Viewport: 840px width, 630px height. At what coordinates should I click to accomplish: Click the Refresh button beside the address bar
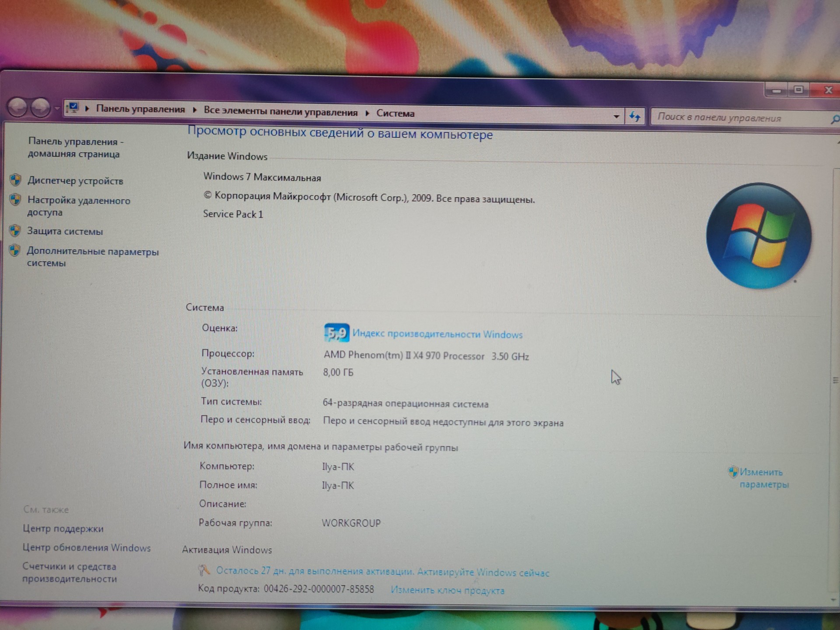[635, 117]
